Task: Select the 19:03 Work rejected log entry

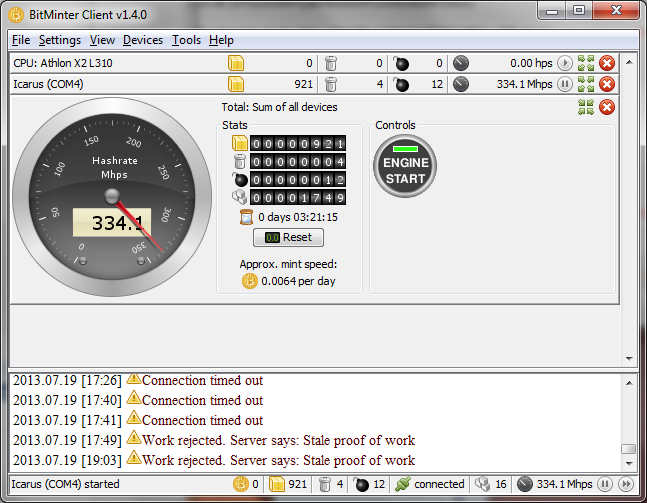Action: [214, 460]
